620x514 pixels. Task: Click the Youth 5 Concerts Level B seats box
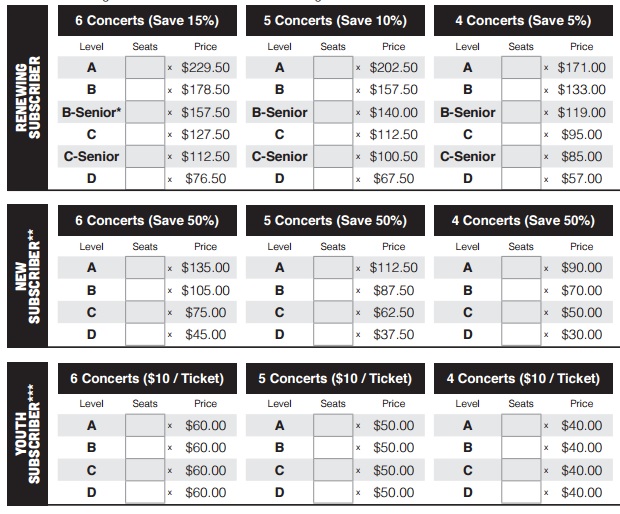[333, 448]
